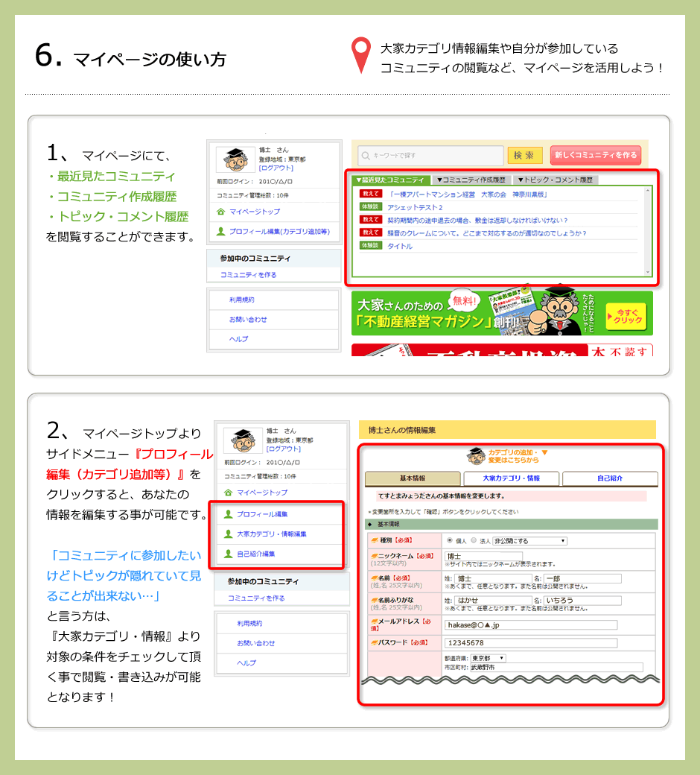Image resolution: width=700 pixels, height=775 pixels.
Task: Click the magnifier icon in keyword search
Action: (x=365, y=156)
